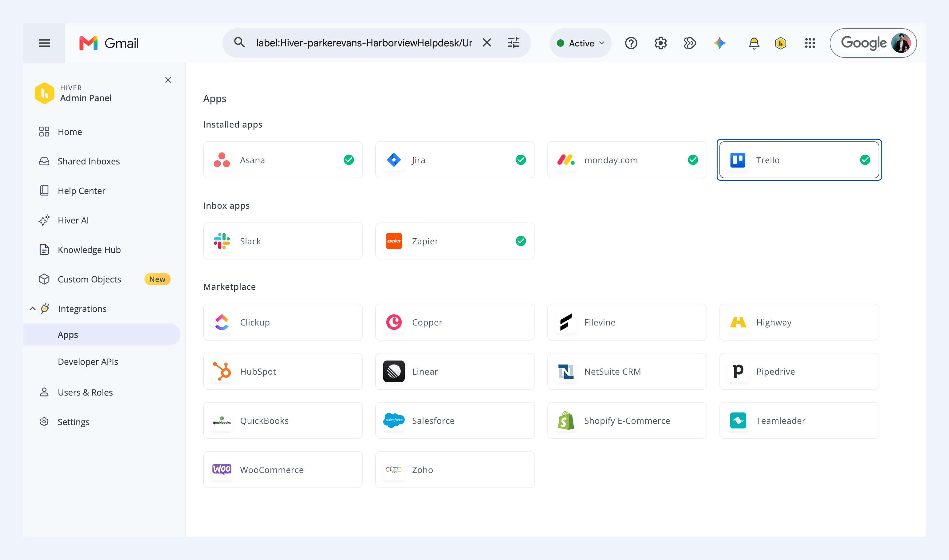Open the Slack inbox app card
949x560 pixels.
283,241
